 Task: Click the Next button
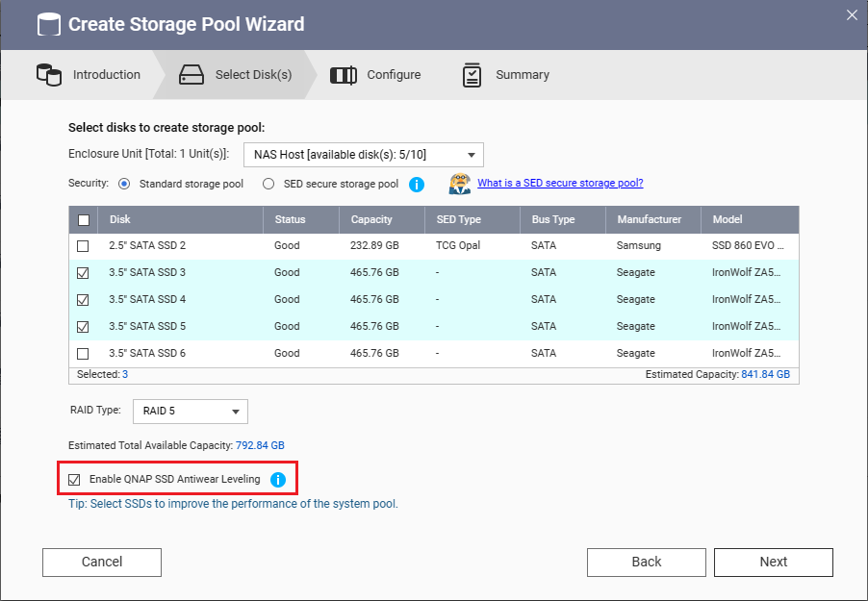[773, 562]
